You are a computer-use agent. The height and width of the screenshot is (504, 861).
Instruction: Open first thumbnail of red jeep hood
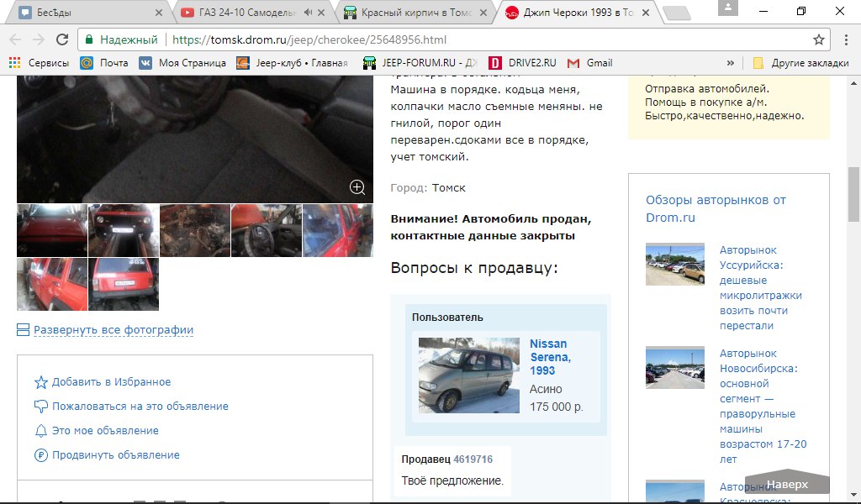click(x=52, y=230)
